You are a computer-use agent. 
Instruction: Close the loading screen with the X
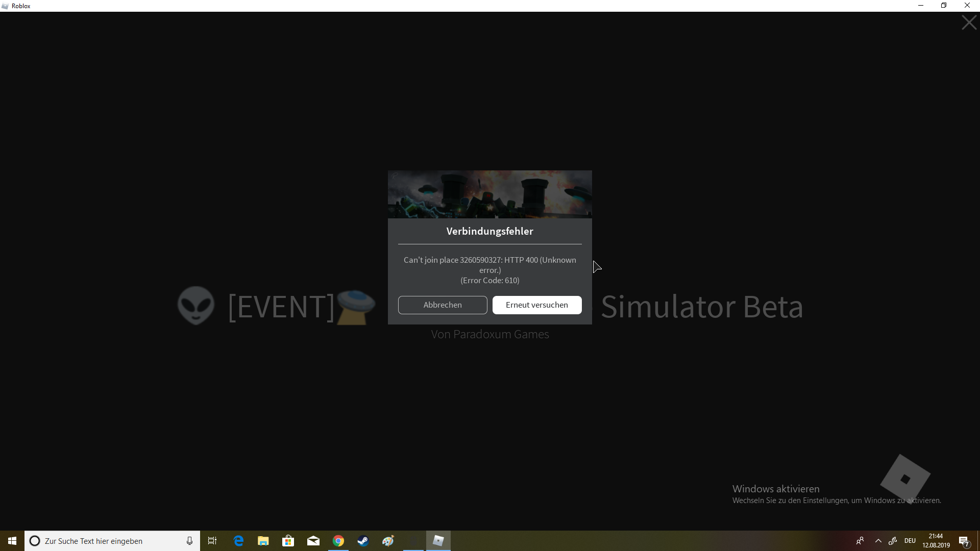click(968, 23)
